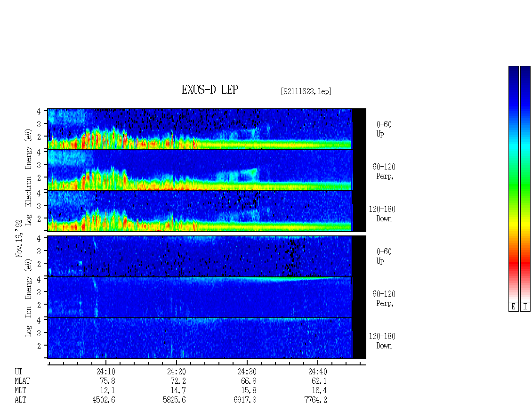Screen dimensions: 532x412
Task: Click the Nov.16,'92 date label
Action: pyautogui.click(x=19, y=238)
